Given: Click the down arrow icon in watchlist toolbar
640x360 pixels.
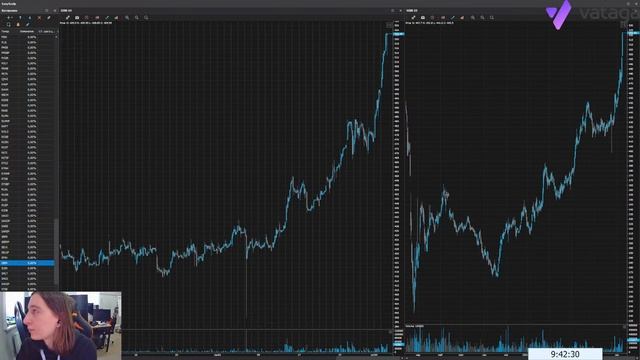Looking at the screenshot, I should (x=30, y=18).
